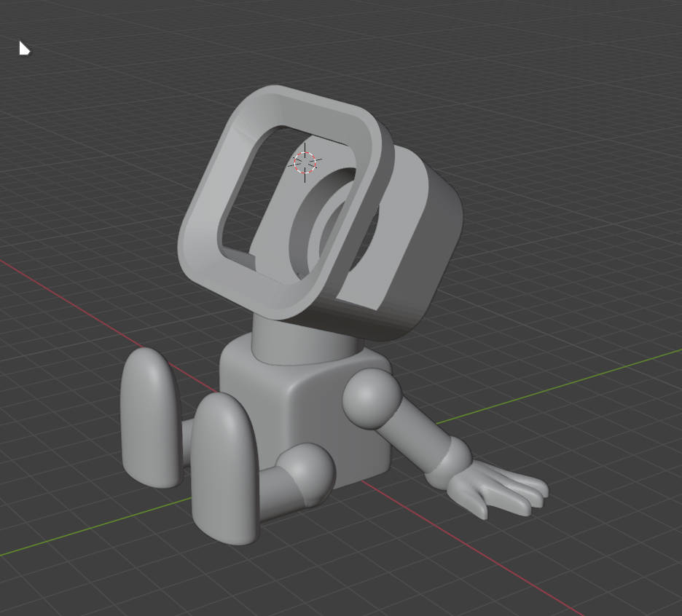The image size is (682, 616).
Task: Select the nearer robot foot
Action: point(224,470)
